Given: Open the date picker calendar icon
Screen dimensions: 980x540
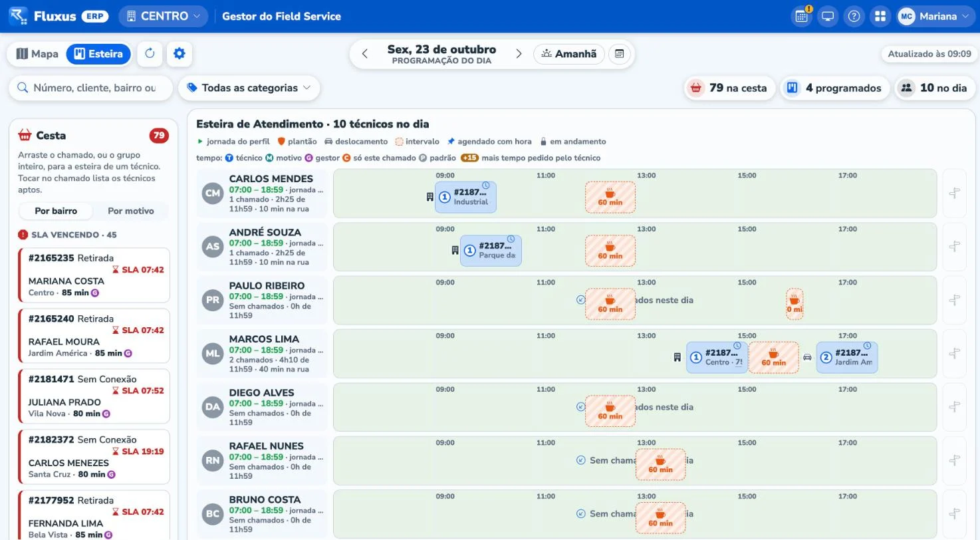Looking at the screenshot, I should (619, 54).
